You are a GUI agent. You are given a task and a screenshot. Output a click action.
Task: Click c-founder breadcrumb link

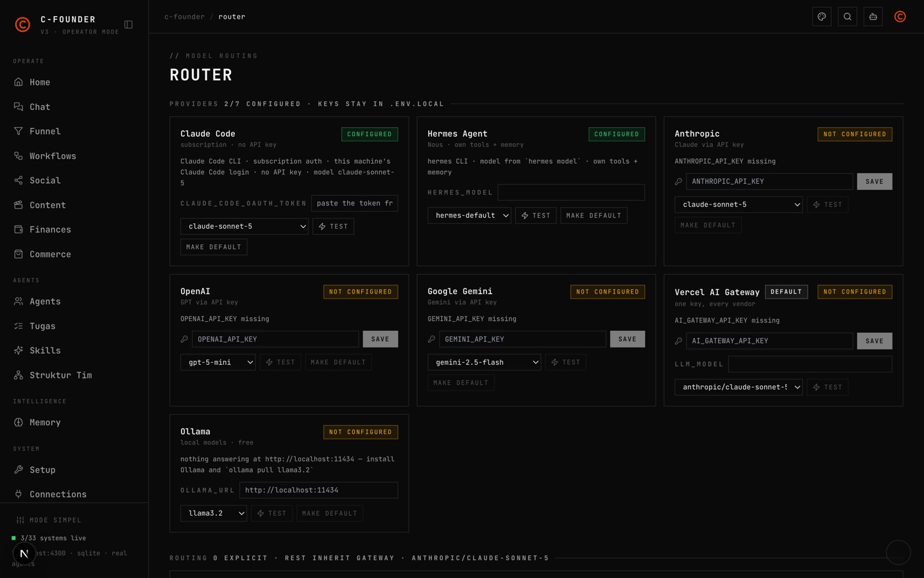click(184, 17)
